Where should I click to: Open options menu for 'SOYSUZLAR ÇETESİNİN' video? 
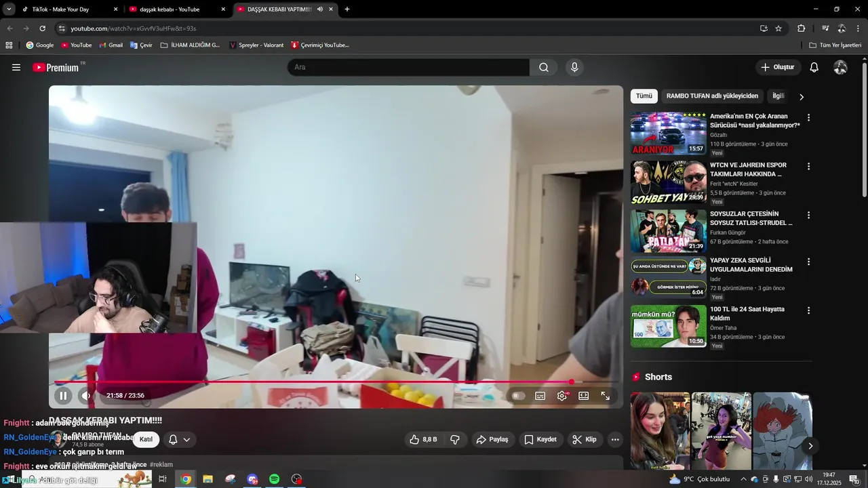click(808, 215)
